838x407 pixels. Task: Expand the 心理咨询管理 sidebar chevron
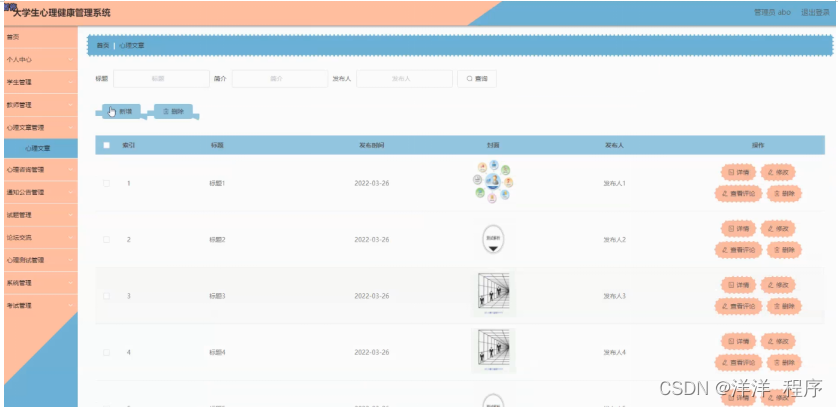71,169
